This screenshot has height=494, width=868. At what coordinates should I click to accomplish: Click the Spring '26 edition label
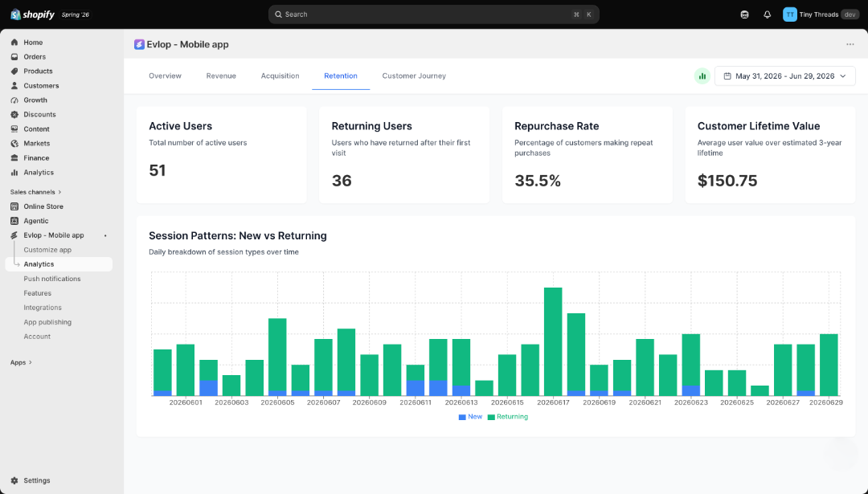[x=76, y=15]
